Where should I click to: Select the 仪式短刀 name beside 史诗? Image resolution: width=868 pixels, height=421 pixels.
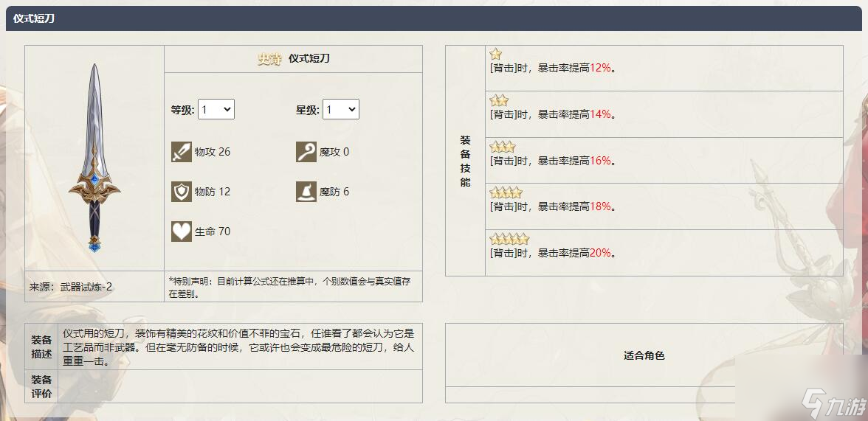(309, 59)
